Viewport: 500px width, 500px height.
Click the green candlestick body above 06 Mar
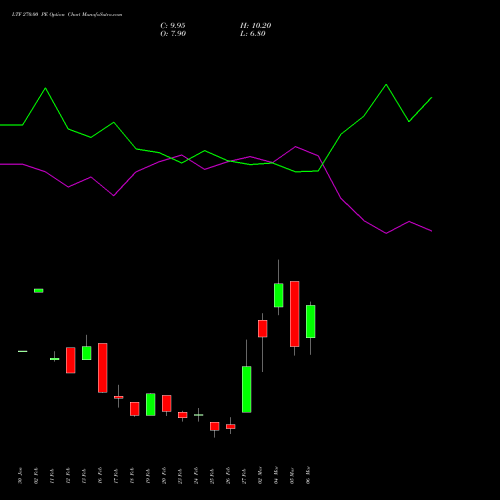click(311, 322)
